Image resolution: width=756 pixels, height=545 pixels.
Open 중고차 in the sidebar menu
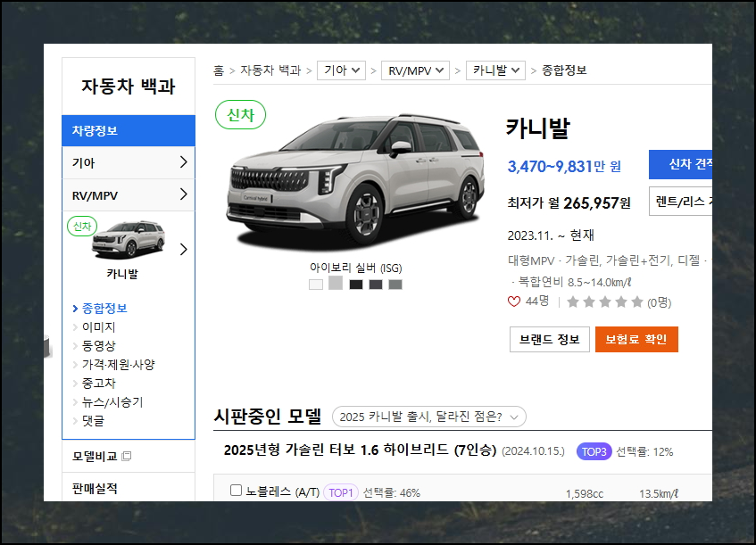tap(99, 384)
